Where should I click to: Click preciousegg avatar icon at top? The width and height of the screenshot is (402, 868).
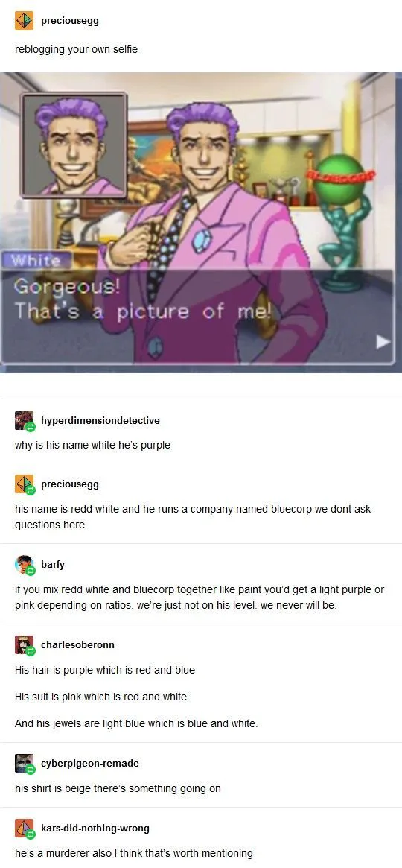click(x=24, y=21)
